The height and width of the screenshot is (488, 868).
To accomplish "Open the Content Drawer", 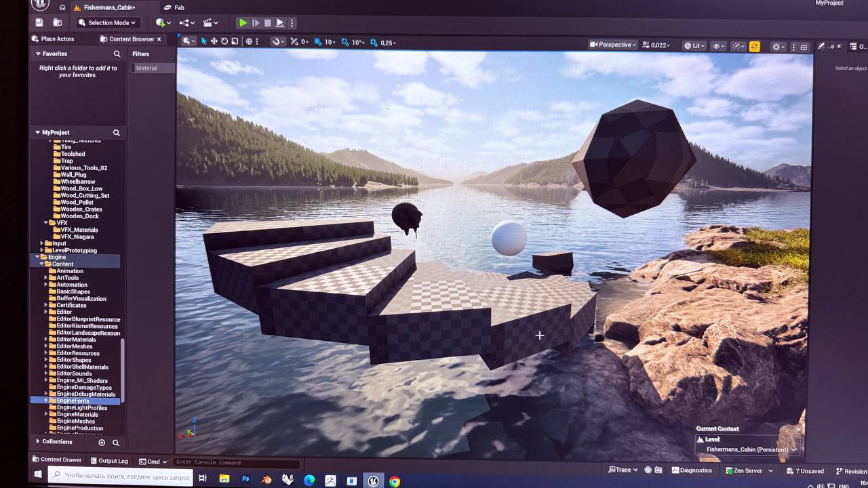I will [57, 460].
